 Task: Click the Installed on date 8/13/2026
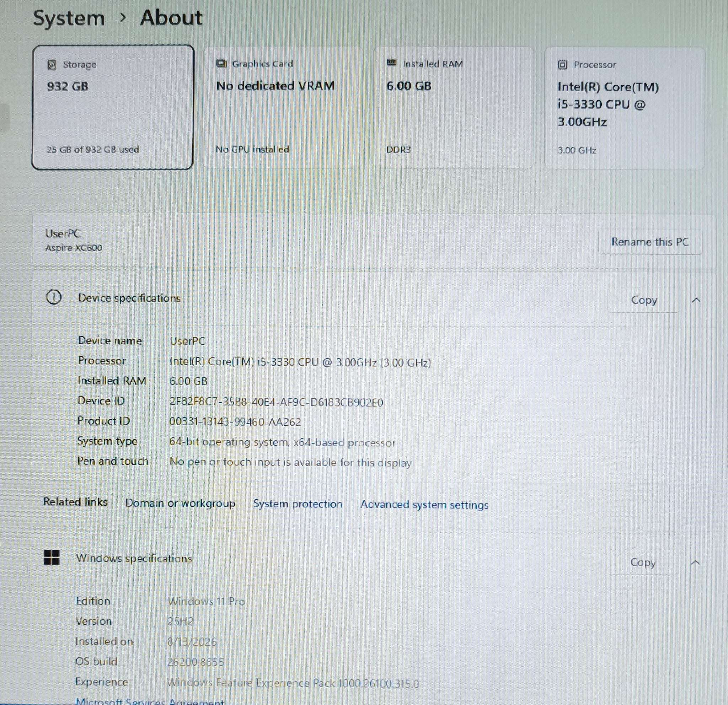(192, 641)
